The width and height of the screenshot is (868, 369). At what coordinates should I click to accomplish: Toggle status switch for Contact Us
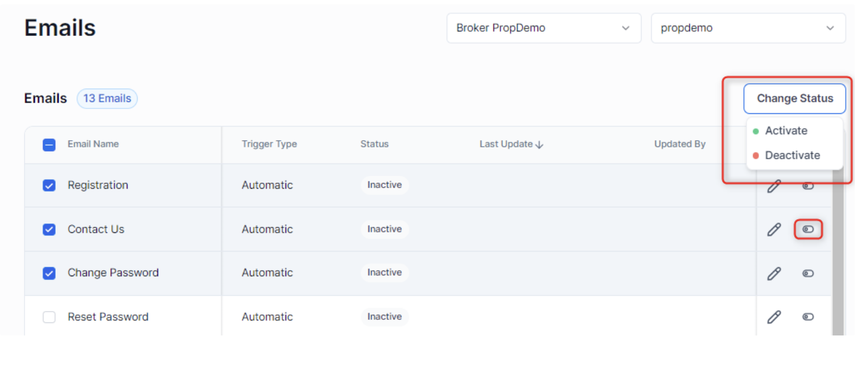tap(808, 229)
